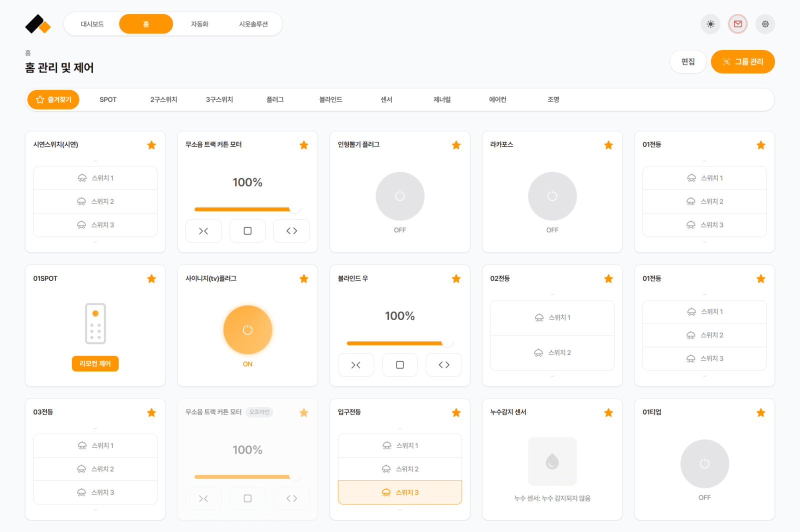The image size is (800, 532).
Task: Stop the 블라인드 우 blind movement
Action: [400, 365]
